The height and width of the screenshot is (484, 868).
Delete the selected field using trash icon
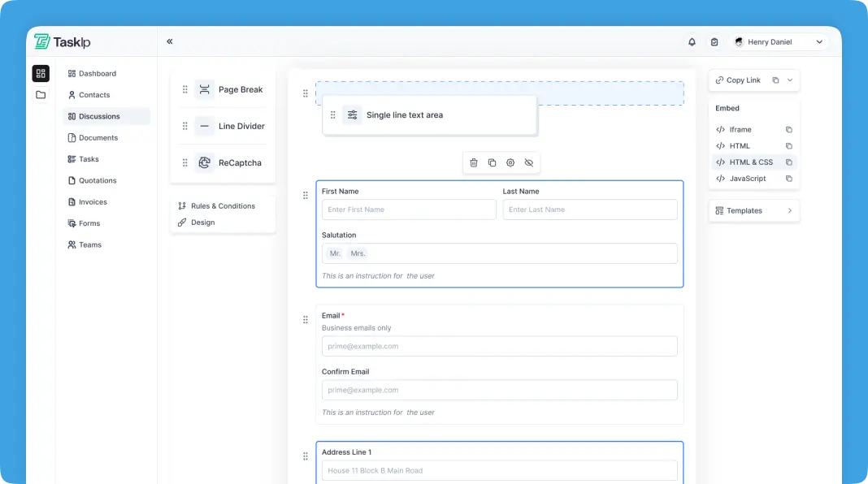(x=474, y=162)
